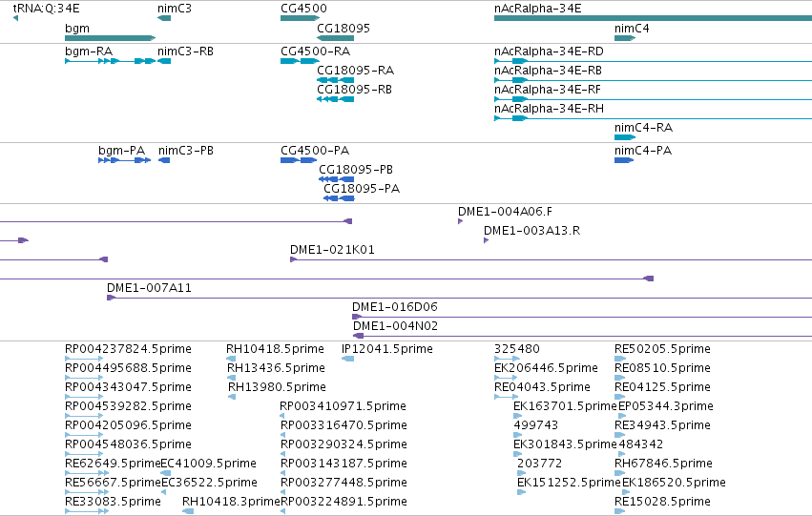Click the DME1-004A06.F clone end

tap(460, 221)
